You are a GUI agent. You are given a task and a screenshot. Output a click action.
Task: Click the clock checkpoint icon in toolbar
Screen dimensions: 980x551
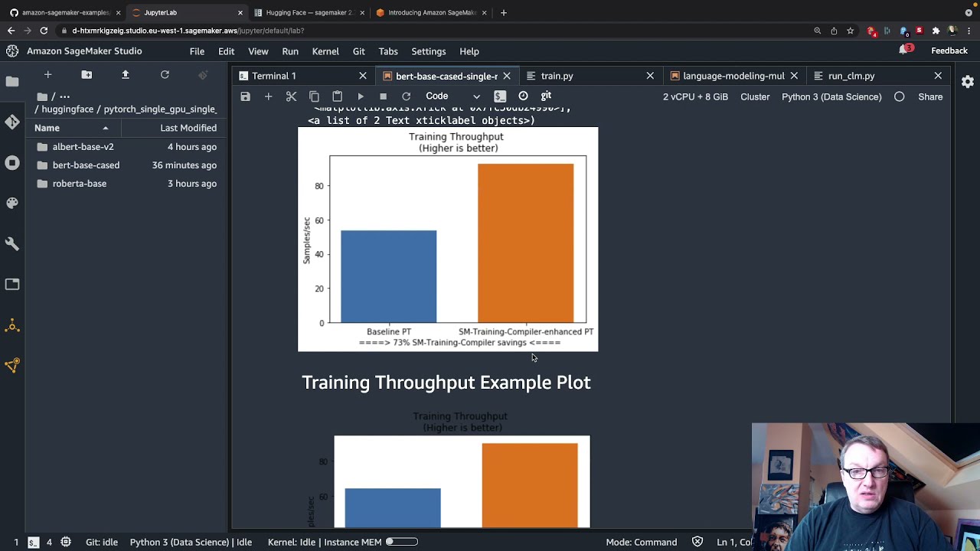click(x=523, y=96)
